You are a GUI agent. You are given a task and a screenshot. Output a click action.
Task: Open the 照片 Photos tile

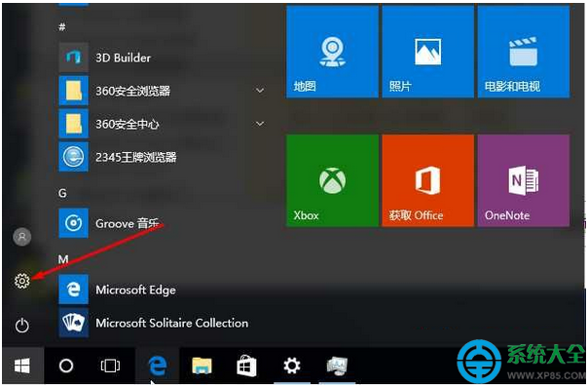(x=428, y=52)
